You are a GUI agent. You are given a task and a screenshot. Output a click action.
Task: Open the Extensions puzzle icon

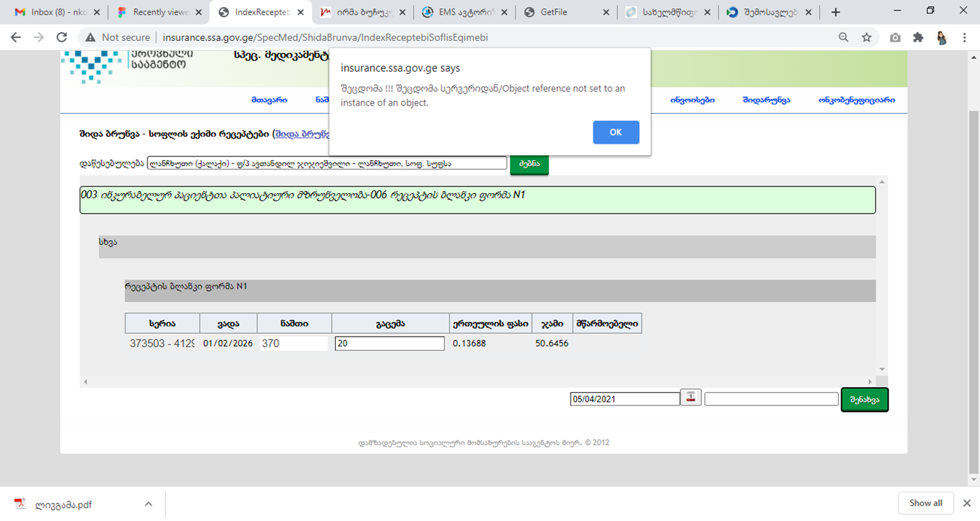click(918, 38)
